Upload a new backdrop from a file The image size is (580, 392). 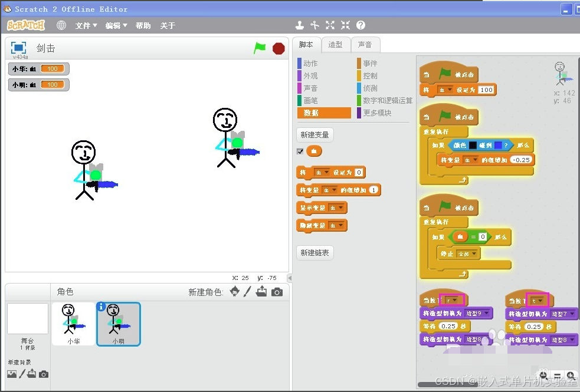coord(32,374)
